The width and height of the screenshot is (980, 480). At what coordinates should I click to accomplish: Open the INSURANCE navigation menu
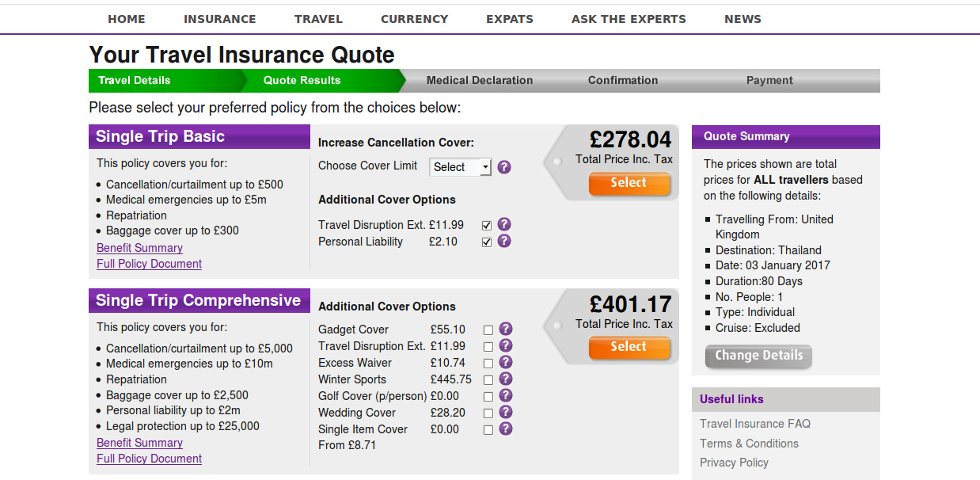click(x=220, y=19)
